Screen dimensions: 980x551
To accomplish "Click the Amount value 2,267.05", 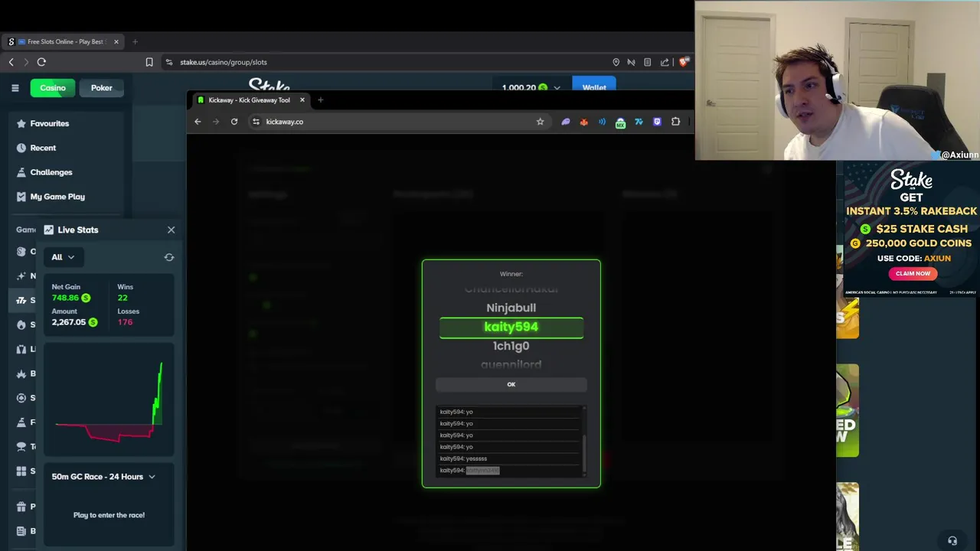I will (69, 322).
